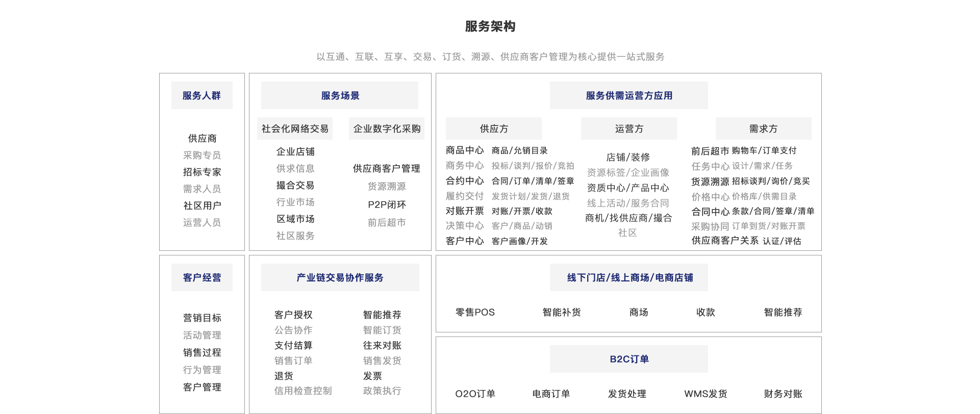Click the 供应商客户关系 label

725,240
